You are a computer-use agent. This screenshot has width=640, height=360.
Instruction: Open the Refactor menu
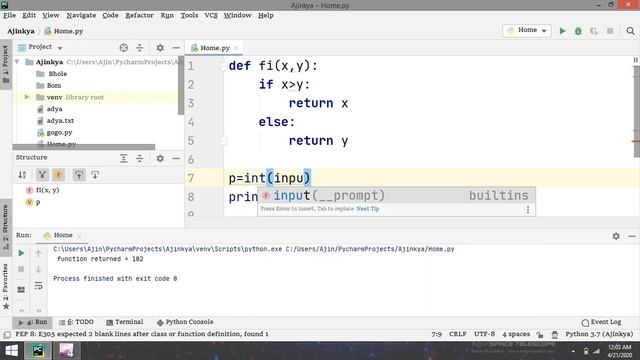[139, 16]
